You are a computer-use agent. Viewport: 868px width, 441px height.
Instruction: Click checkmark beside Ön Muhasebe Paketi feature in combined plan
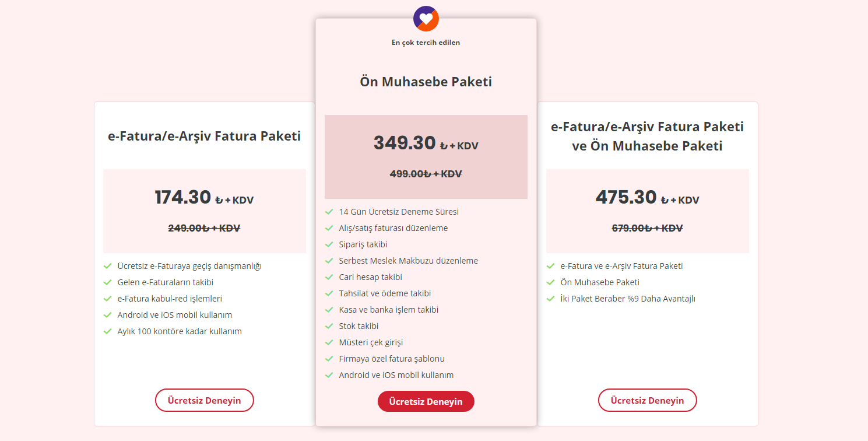[550, 282]
